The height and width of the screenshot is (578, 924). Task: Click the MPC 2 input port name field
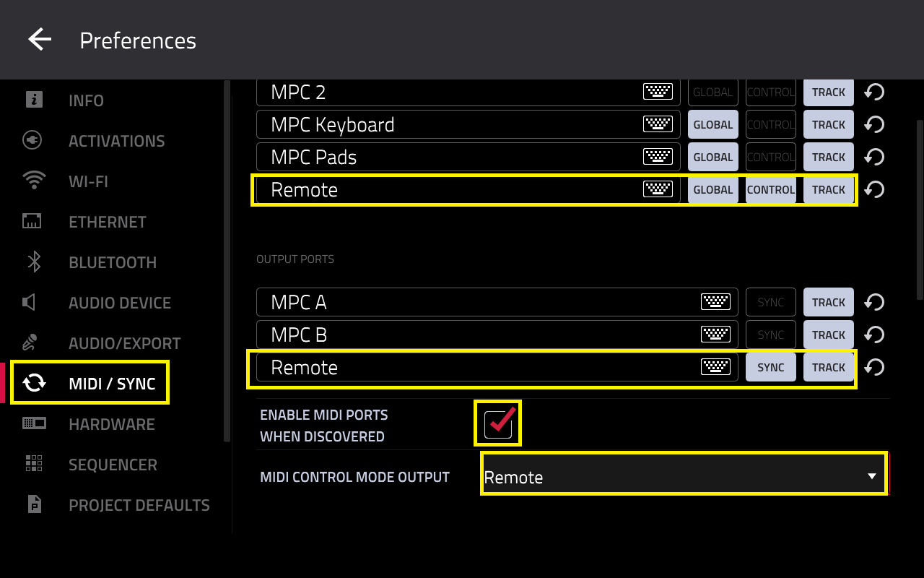pyautogui.click(x=468, y=92)
